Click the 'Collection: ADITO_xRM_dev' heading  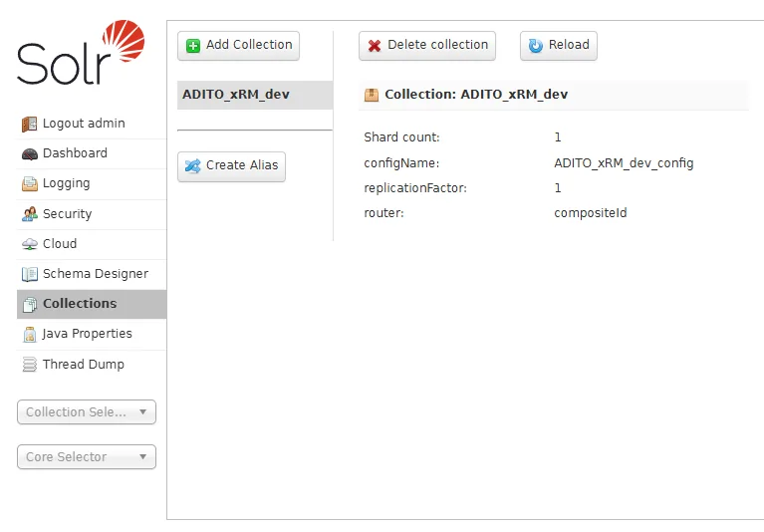pos(476,95)
